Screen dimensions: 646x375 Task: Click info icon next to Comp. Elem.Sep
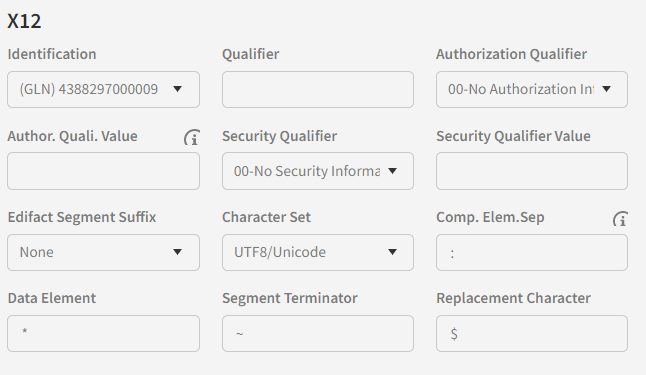click(620, 218)
